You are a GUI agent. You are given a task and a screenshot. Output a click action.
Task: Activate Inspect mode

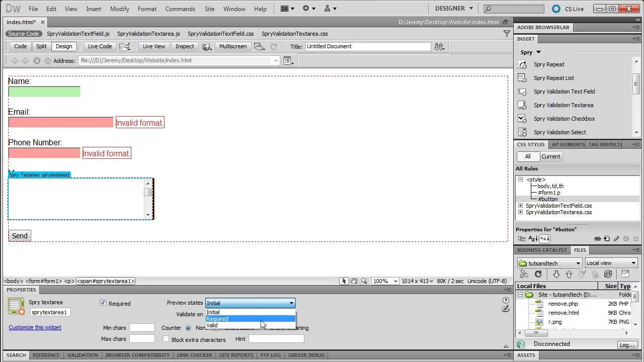pyautogui.click(x=185, y=46)
